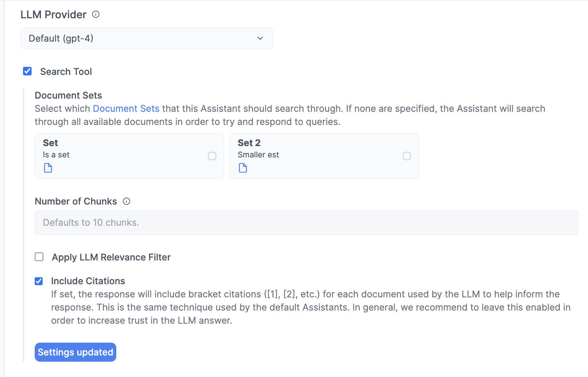Click the LLM Provider info icon
Screen dimensions: 588x377
(95, 15)
